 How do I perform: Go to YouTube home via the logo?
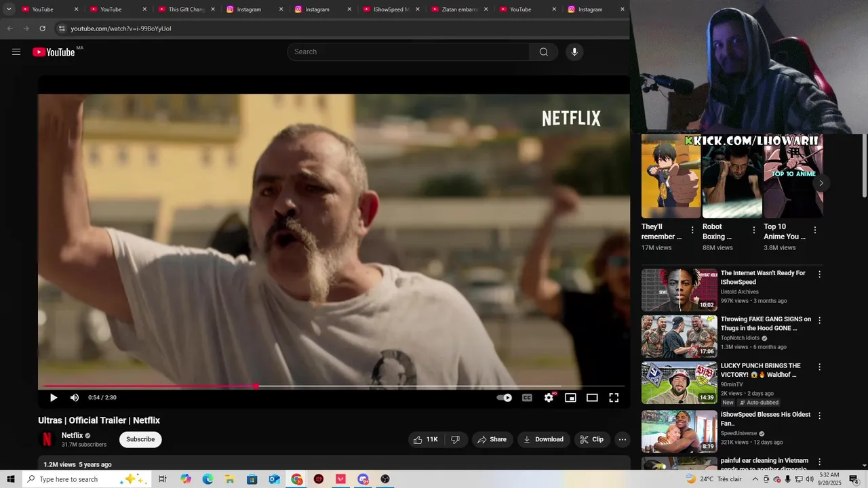(x=54, y=52)
